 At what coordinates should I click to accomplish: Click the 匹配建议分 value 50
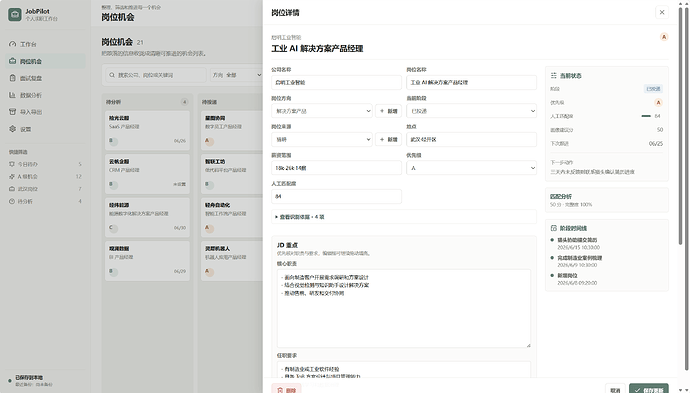(660, 130)
